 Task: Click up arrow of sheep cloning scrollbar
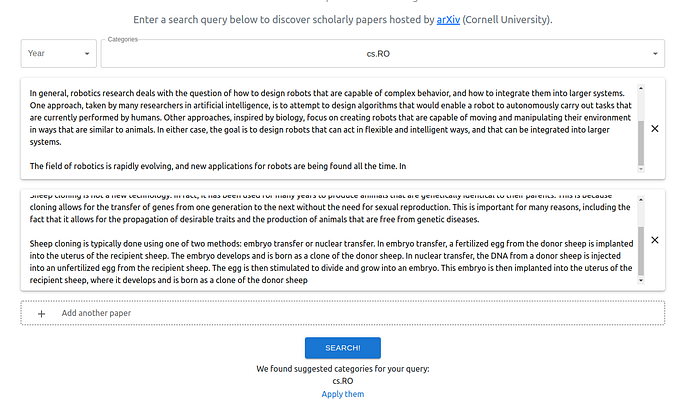pos(641,200)
